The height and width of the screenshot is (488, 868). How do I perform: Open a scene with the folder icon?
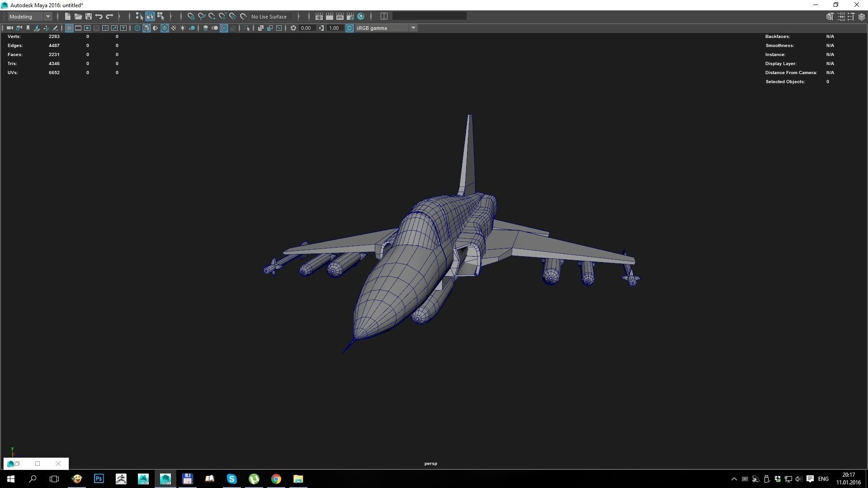pyautogui.click(x=78, y=16)
